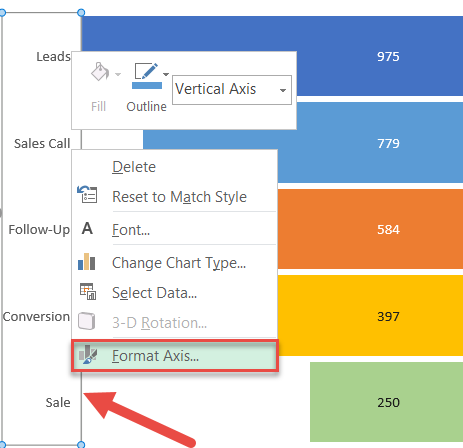This screenshot has width=463, height=448.
Task: Click the 397 data label
Action: pyautogui.click(x=388, y=316)
